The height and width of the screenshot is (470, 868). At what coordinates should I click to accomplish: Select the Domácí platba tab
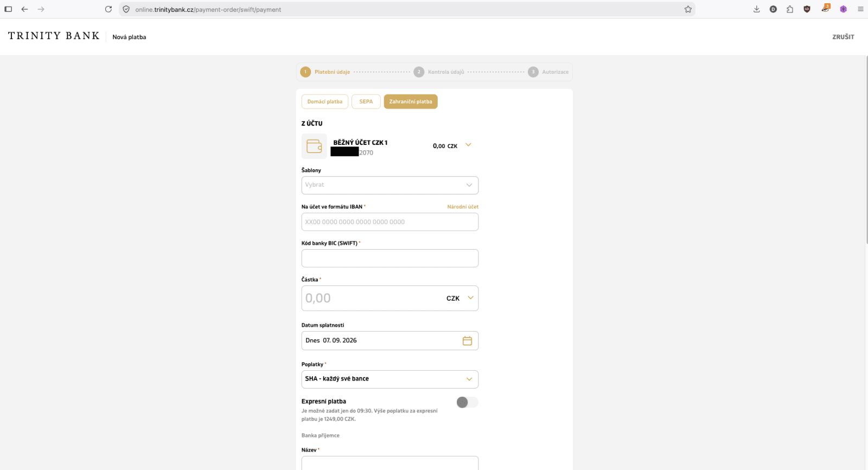[x=325, y=101]
